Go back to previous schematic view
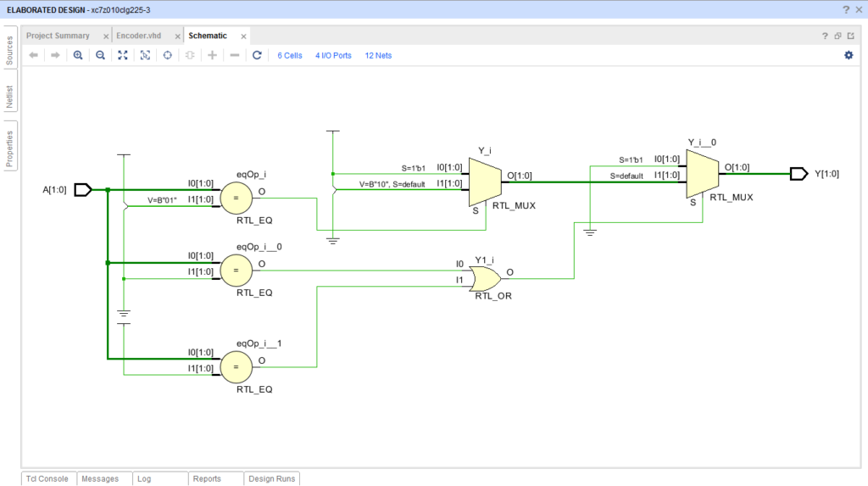The height and width of the screenshot is (486, 868). point(34,55)
